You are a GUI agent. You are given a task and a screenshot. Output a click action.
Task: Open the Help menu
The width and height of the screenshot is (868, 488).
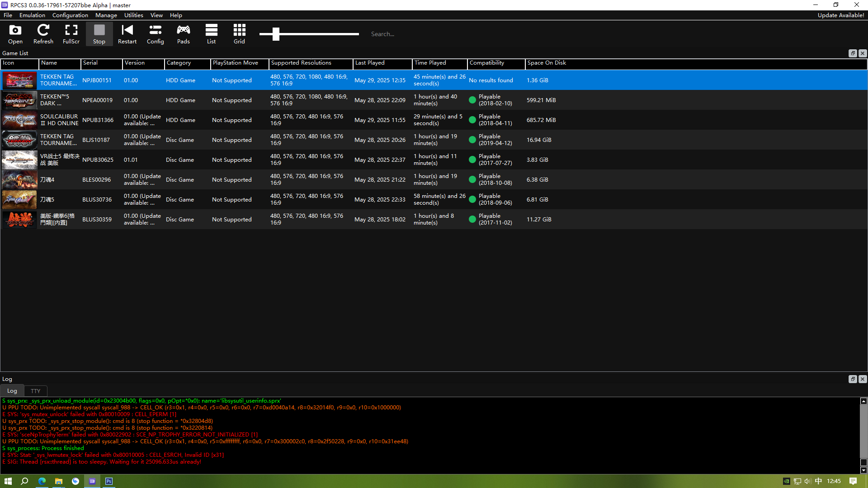coord(176,15)
